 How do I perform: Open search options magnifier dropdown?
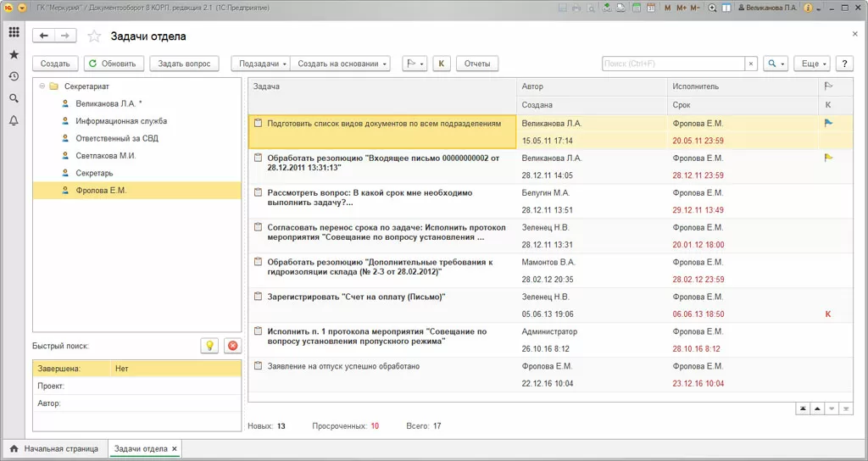click(776, 64)
